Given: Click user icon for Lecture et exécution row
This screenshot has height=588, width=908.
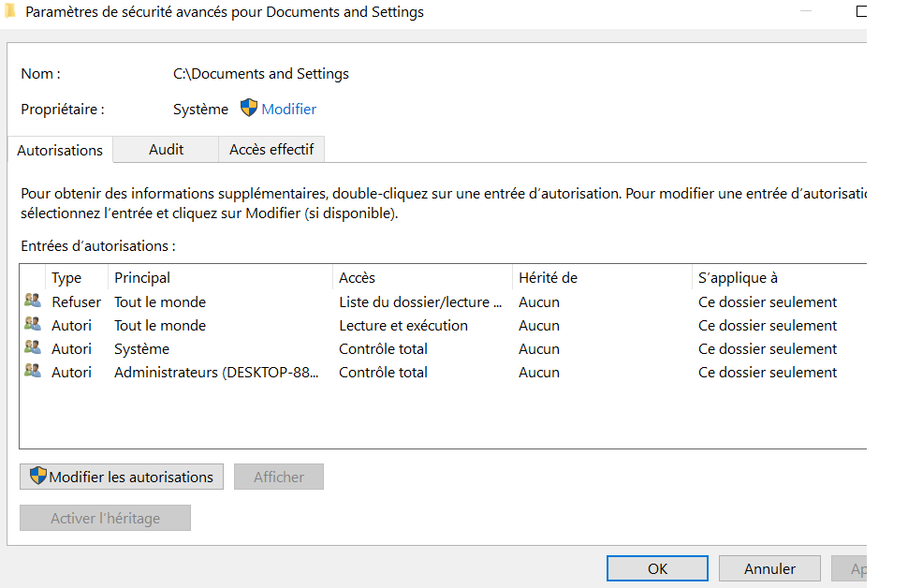Looking at the screenshot, I should point(33,325).
